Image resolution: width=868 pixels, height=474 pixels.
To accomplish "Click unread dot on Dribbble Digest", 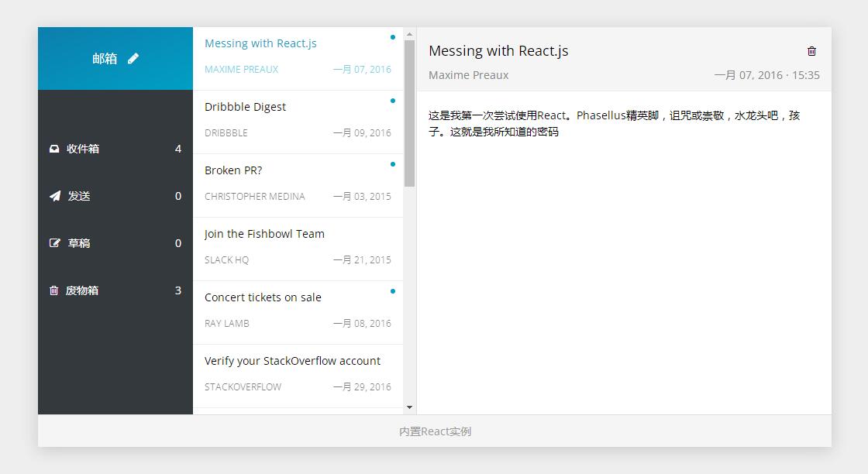I will coord(393,101).
